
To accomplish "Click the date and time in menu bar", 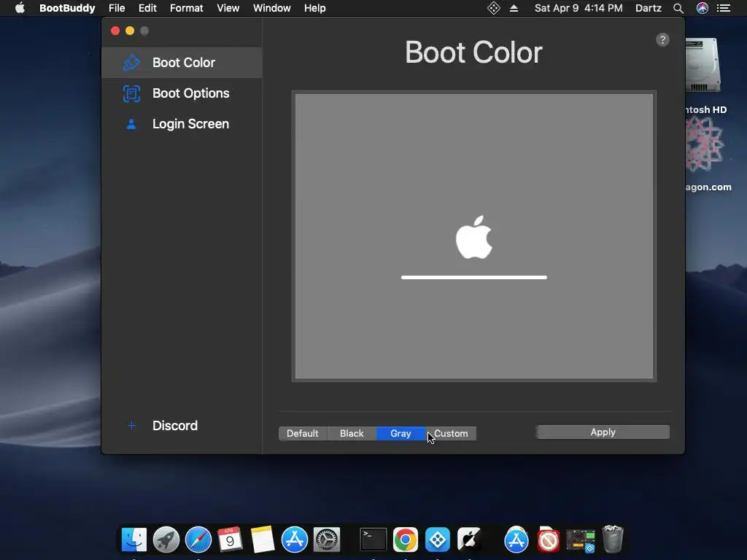I will click(x=578, y=8).
